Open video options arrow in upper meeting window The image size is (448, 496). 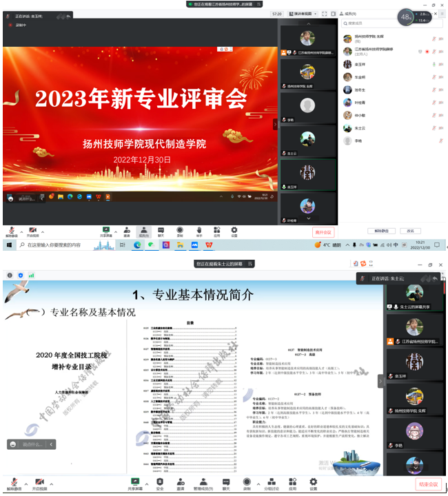pyautogui.click(x=43, y=232)
